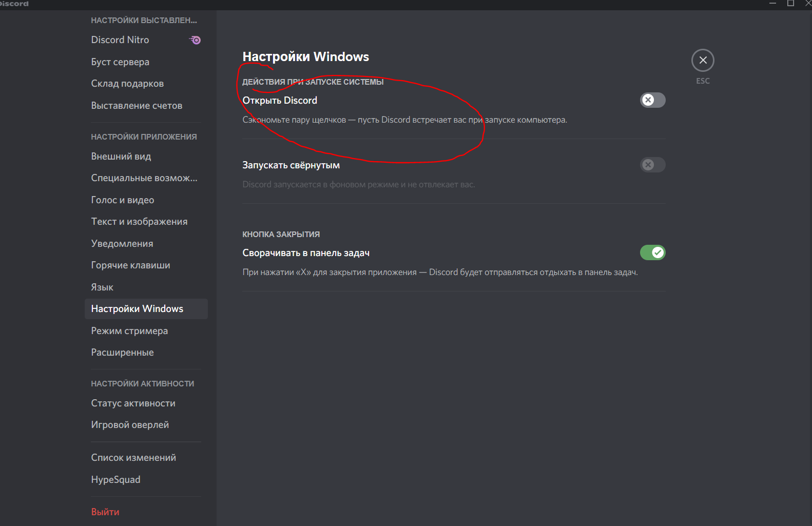Image resolution: width=812 pixels, height=526 pixels.
Task: Click the Запускать свёрнутым setting label
Action: pyautogui.click(x=291, y=165)
